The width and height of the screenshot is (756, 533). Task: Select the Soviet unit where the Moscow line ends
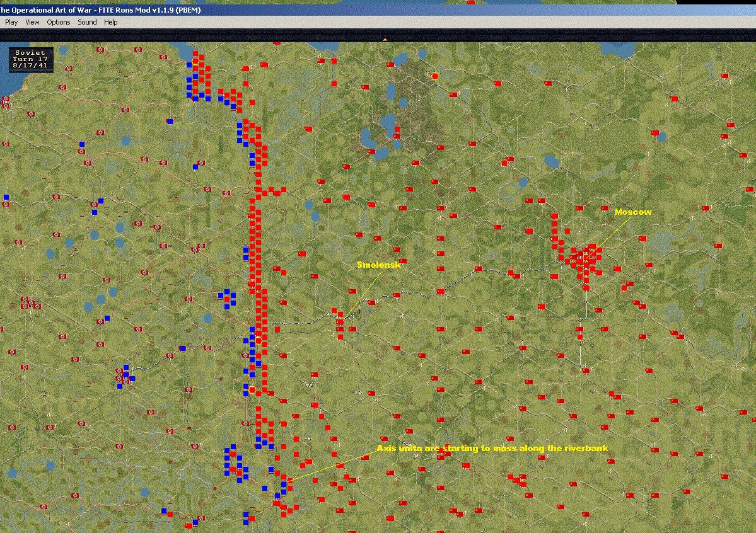pyautogui.click(x=586, y=258)
